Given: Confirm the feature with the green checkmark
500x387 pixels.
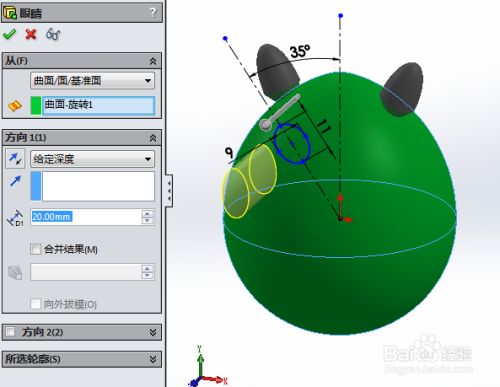Looking at the screenshot, I should coord(9,34).
